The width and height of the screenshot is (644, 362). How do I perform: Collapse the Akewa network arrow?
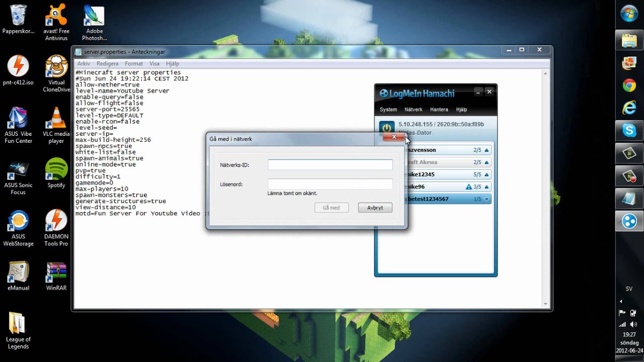pos(487,162)
